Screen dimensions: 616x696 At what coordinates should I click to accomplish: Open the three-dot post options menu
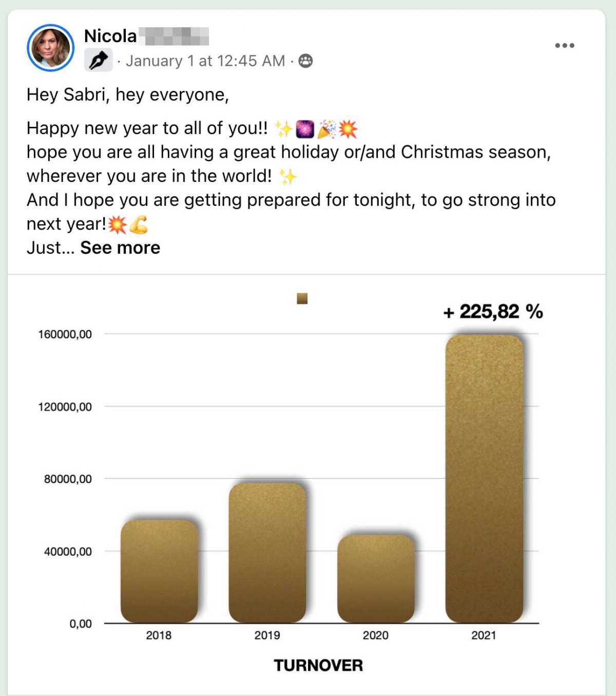tap(565, 45)
